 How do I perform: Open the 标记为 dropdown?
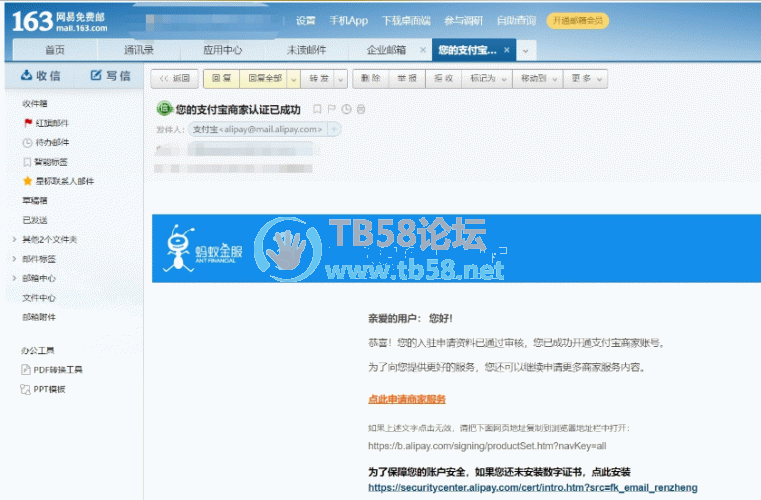(488, 79)
